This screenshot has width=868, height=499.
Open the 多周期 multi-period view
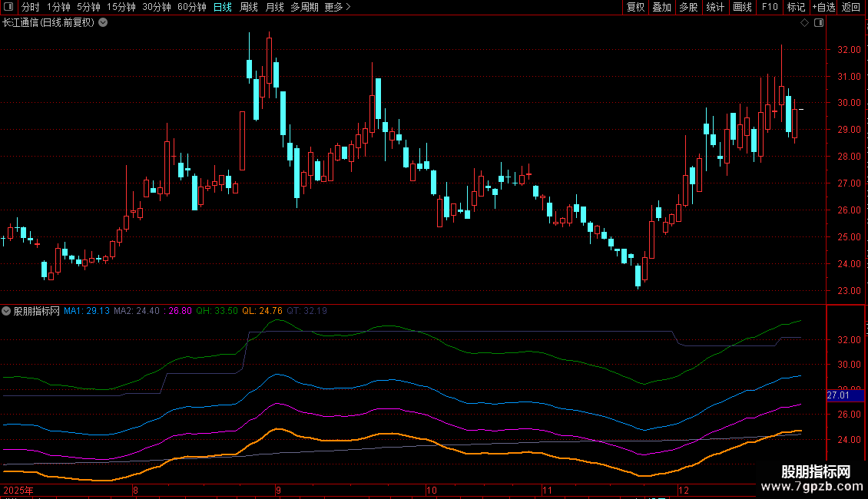(x=304, y=7)
